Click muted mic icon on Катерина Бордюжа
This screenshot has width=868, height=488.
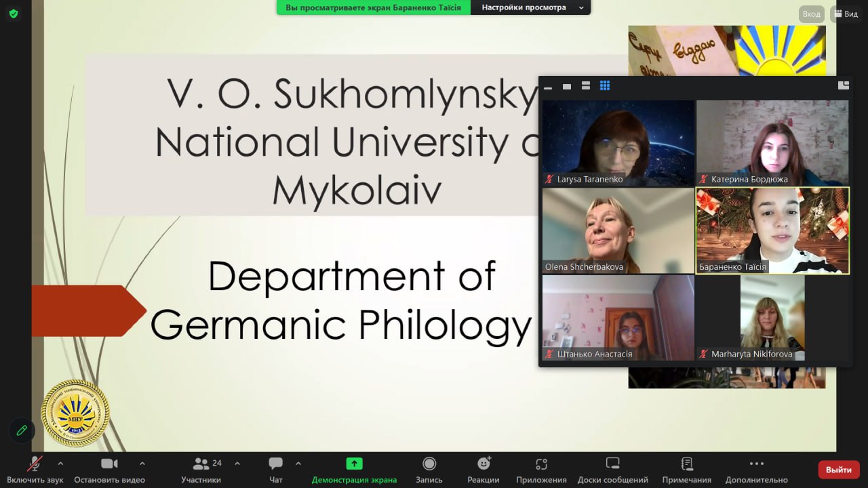[704, 180]
